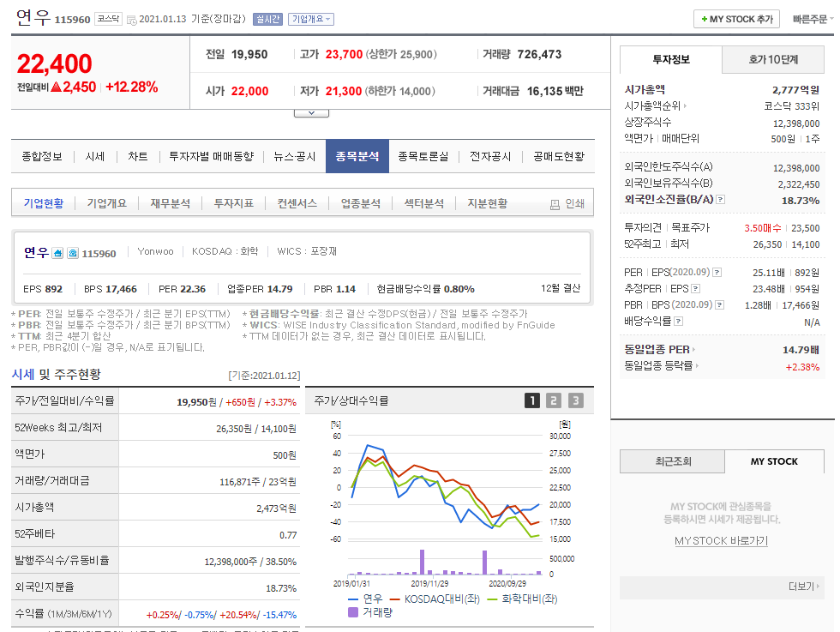Click the price line chart area
The width and height of the screenshot is (840, 632).
coord(445,488)
